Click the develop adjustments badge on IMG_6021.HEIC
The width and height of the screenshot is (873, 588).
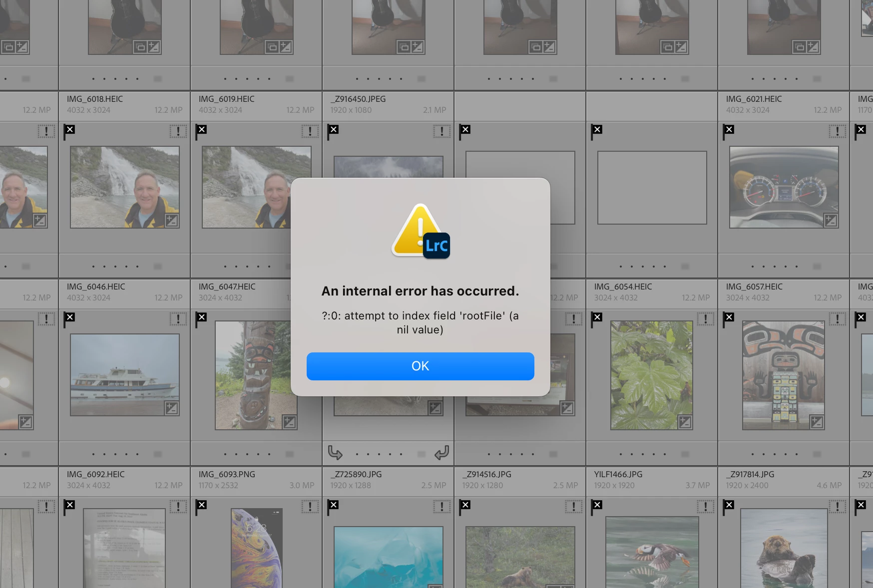[x=831, y=221]
